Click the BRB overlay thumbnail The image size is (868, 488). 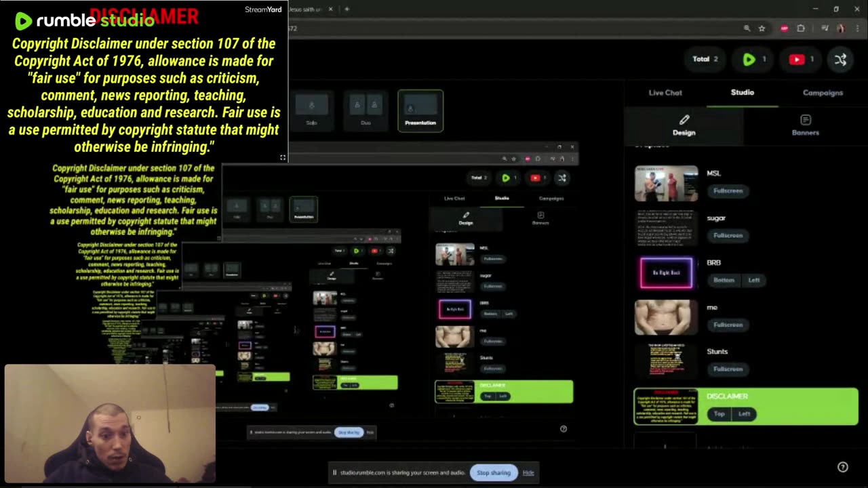click(666, 272)
